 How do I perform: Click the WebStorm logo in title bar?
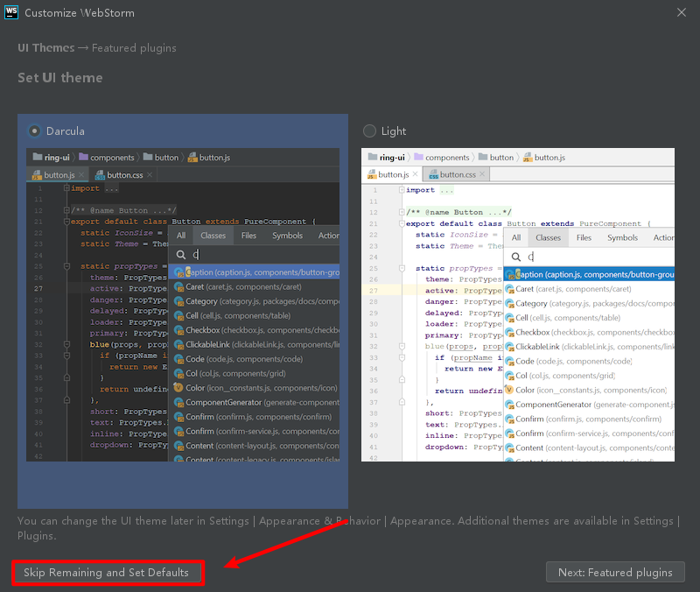(11, 12)
